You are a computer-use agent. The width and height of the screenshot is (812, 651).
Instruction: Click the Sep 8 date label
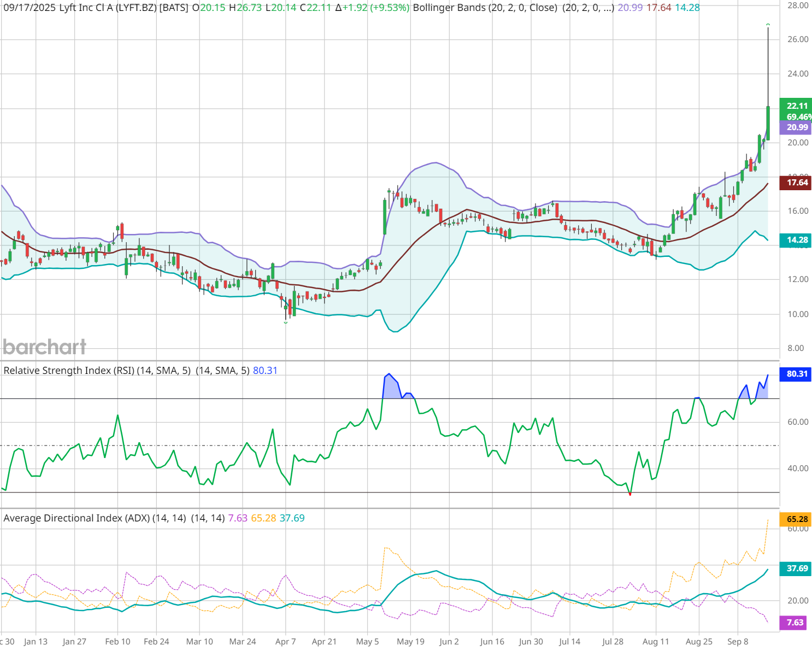click(738, 642)
